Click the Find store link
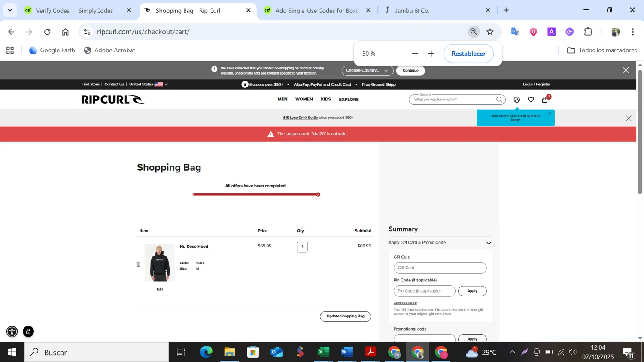644x362 pixels. pyautogui.click(x=90, y=84)
